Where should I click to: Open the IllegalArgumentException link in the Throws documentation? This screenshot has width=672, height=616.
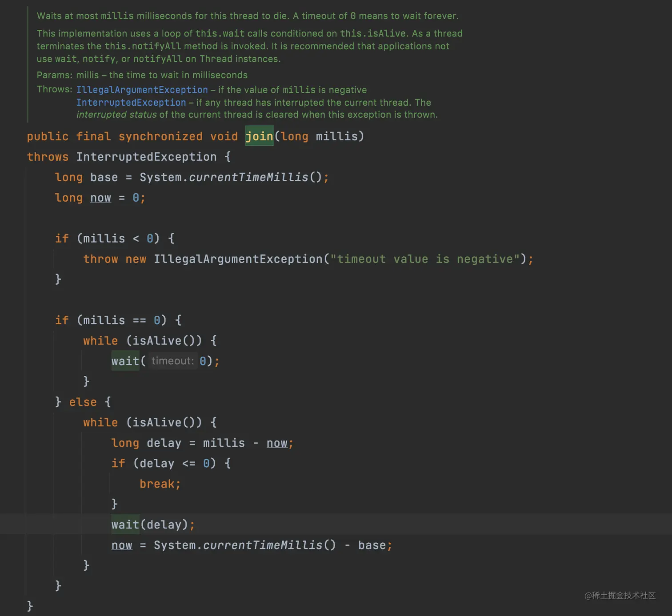142,90
